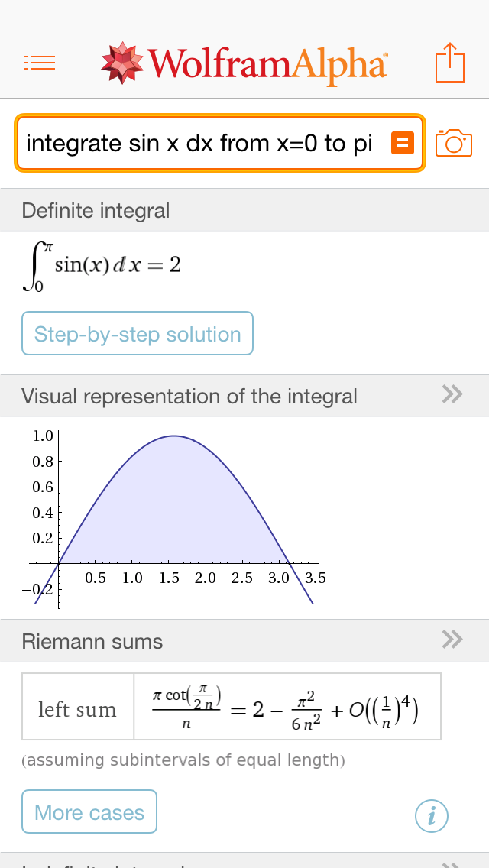Open the hamburger menu icon
The image size is (489, 868).
(x=39, y=63)
